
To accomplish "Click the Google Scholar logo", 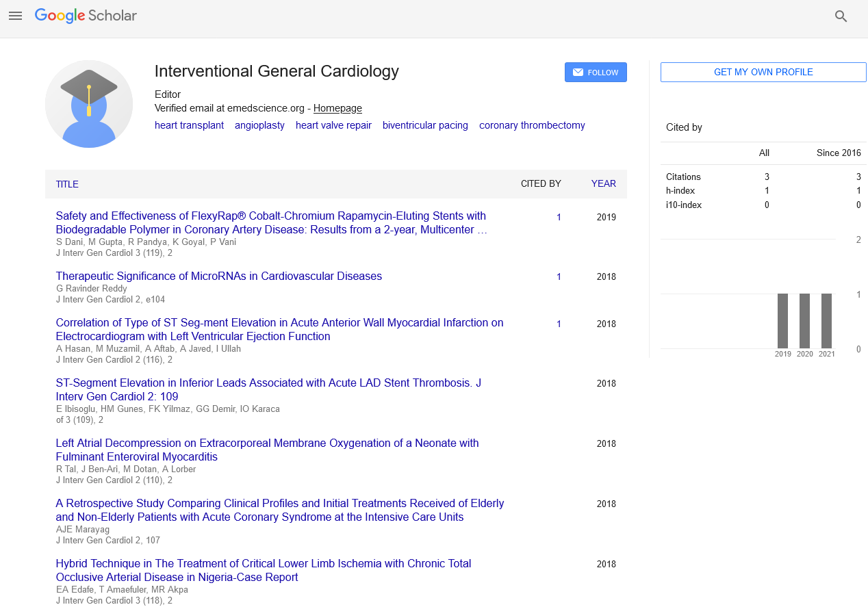I will [86, 16].
